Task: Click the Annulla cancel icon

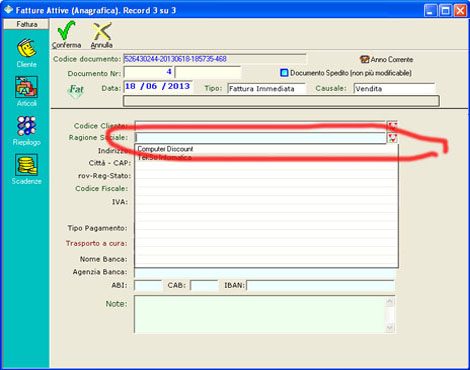Action: [x=102, y=31]
